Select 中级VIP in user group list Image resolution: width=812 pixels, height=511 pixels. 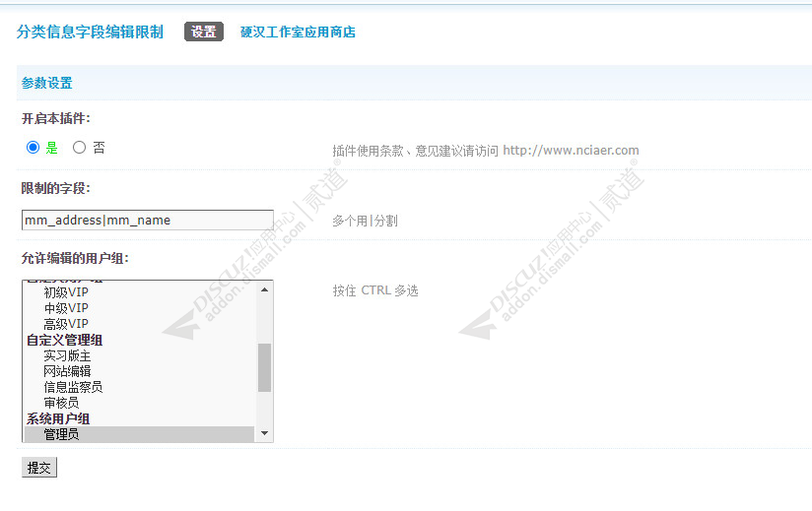(x=66, y=308)
